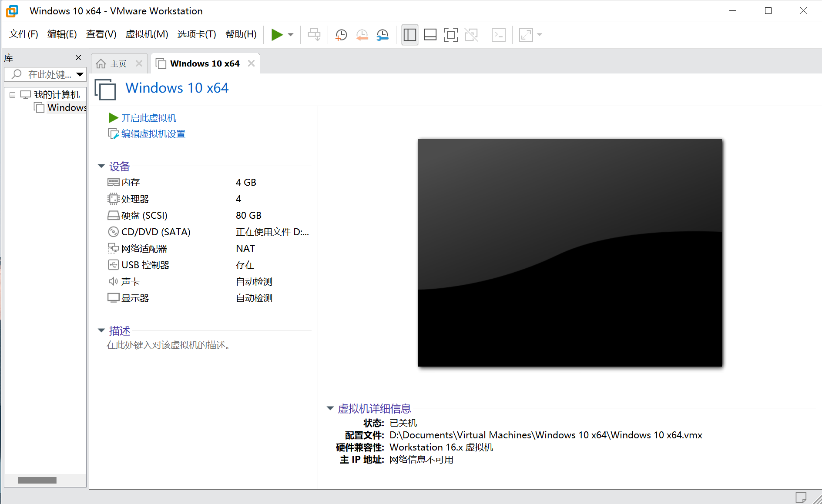Viewport: 822px width, 504px height.
Task: Click the status bar message icon
Action: [801, 497]
